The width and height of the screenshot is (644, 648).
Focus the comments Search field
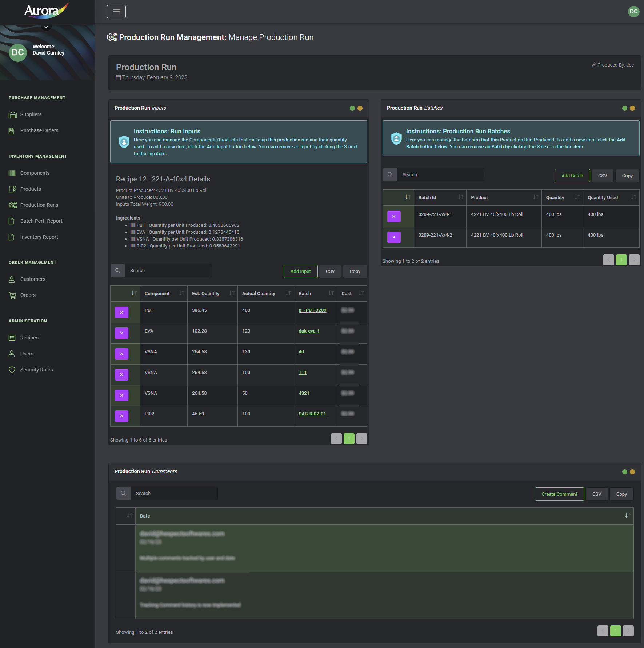tap(174, 494)
